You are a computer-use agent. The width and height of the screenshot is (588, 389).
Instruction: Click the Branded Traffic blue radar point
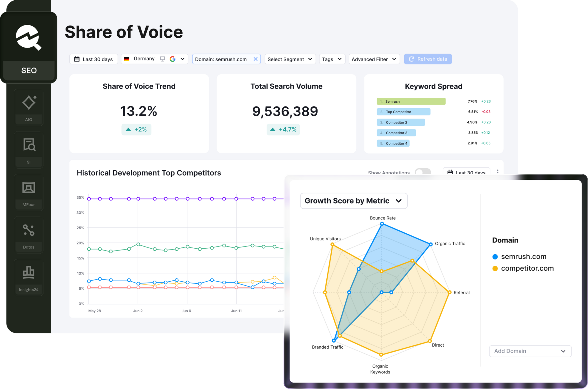pos(334,340)
